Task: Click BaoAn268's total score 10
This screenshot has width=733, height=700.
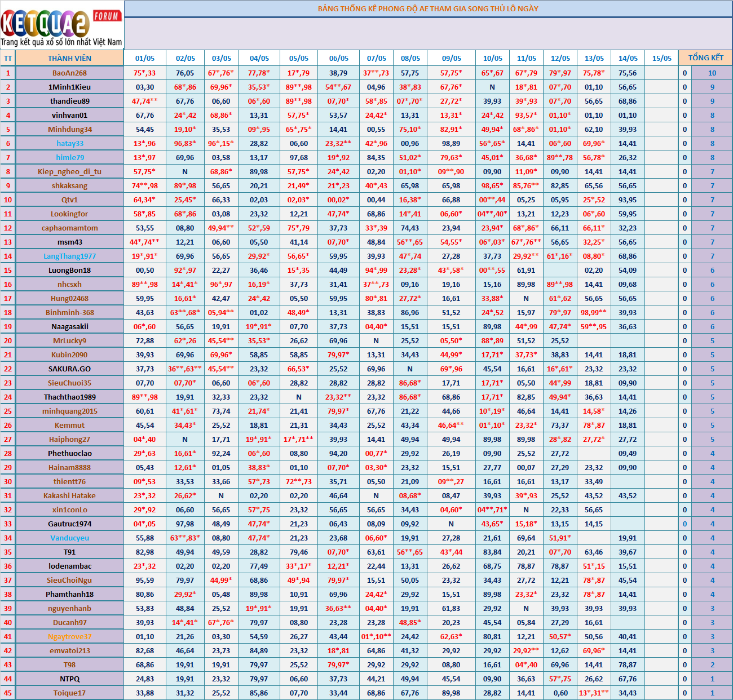Action: click(712, 73)
